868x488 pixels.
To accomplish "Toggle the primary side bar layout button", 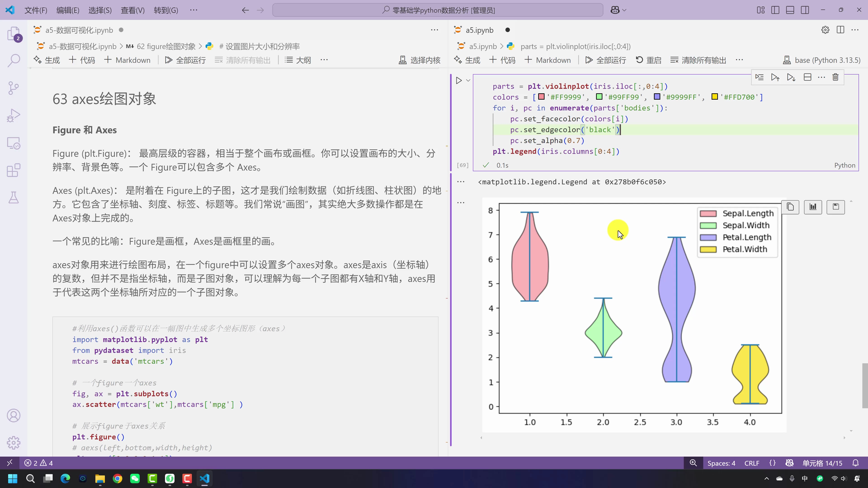I will (x=775, y=10).
